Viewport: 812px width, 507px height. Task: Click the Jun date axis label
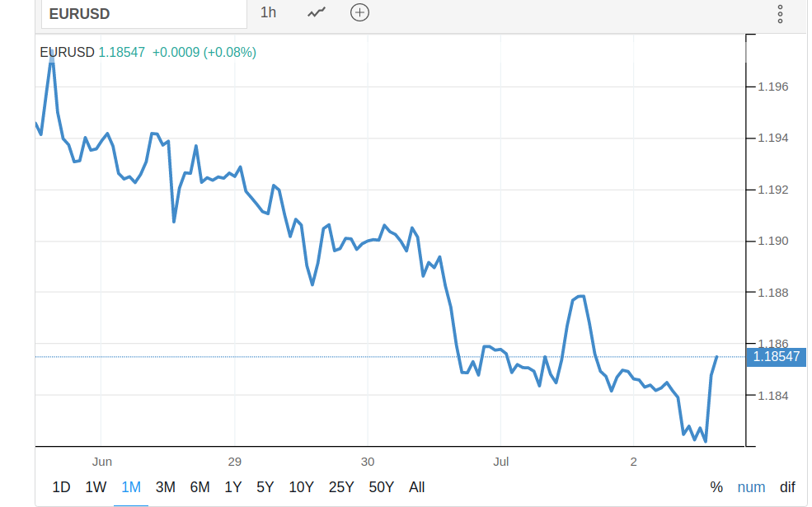pyautogui.click(x=102, y=462)
